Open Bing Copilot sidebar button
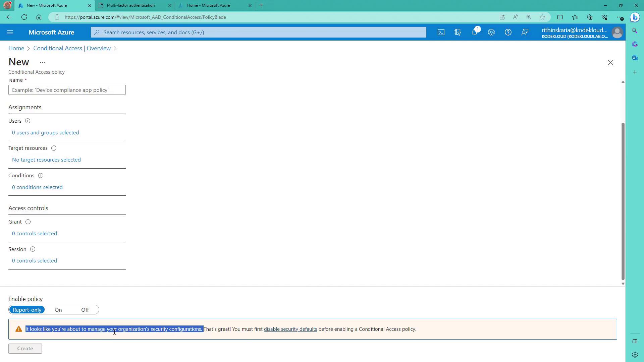This screenshot has width=644, height=362. click(x=635, y=17)
